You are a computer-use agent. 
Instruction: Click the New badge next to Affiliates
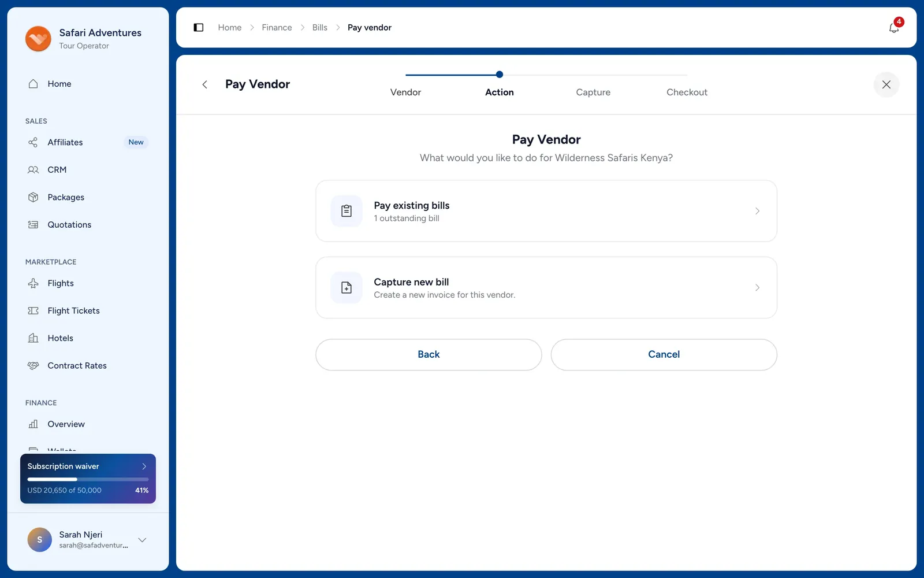point(136,142)
